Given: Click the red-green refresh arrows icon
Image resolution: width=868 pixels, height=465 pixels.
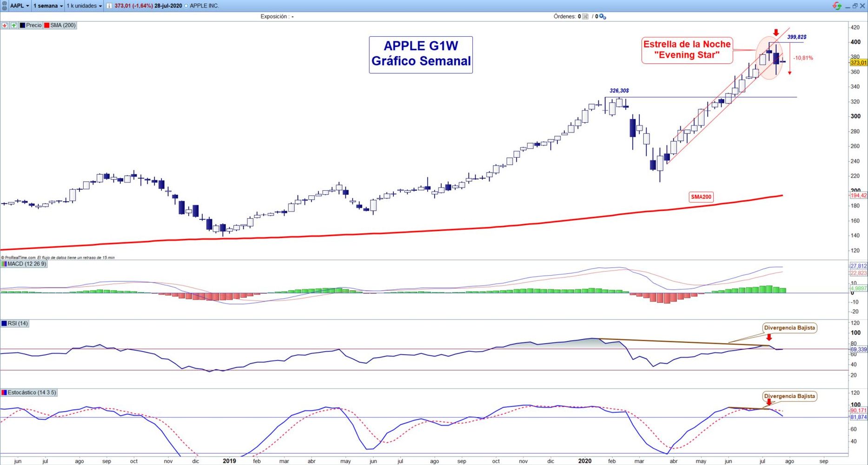Looking at the screenshot, I should point(837,6).
